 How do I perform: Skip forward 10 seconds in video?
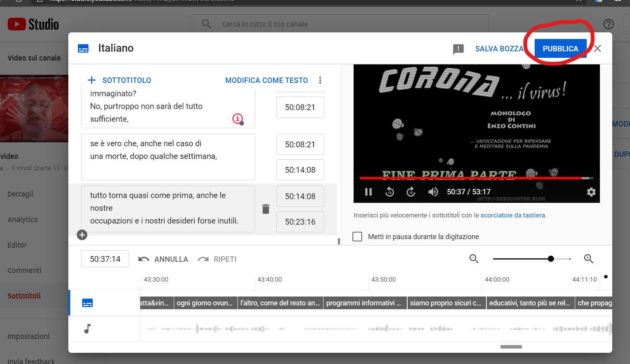(411, 192)
